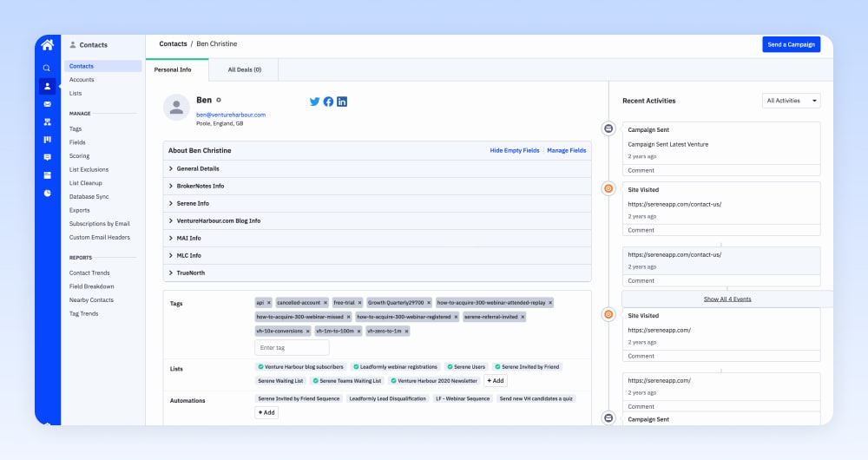
Task: Select Contacts in the left submenu
Action: 103,66
